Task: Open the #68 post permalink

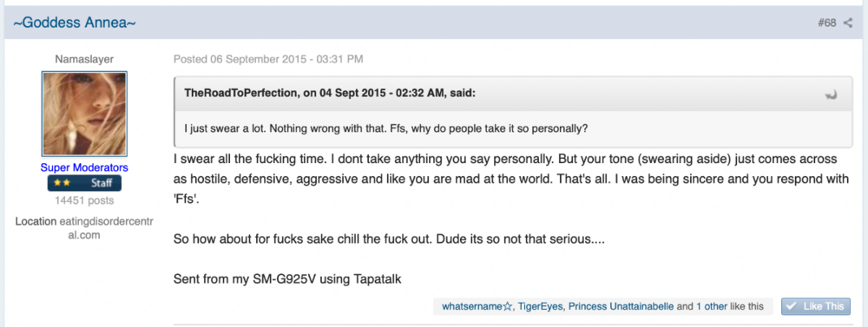Action: pos(827,23)
